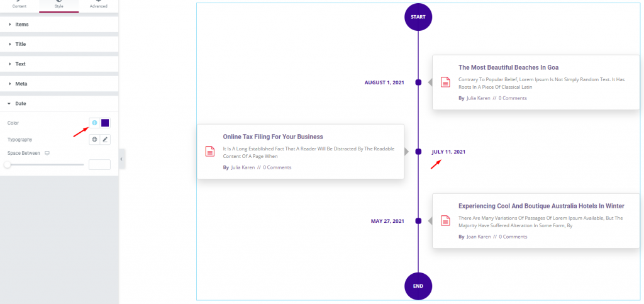Click the document icon on Online Tax Filing post

[210, 151]
